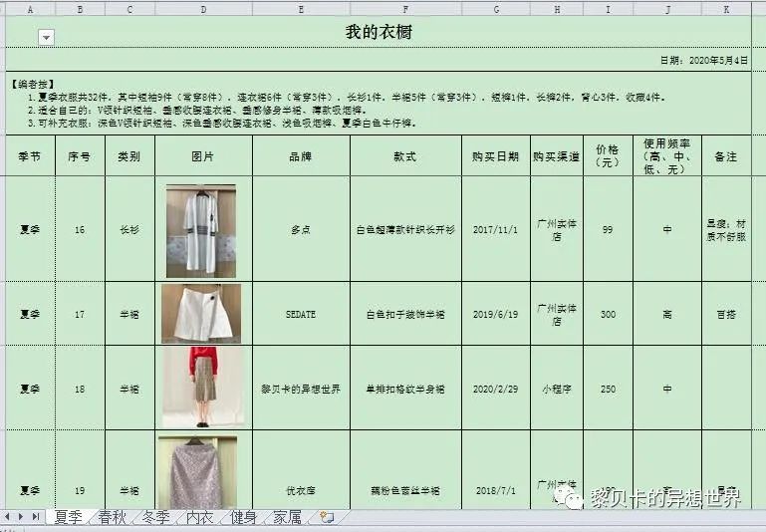Open the filter dropdown arrow in the title row
The image size is (766, 532).
pos(47,37)
